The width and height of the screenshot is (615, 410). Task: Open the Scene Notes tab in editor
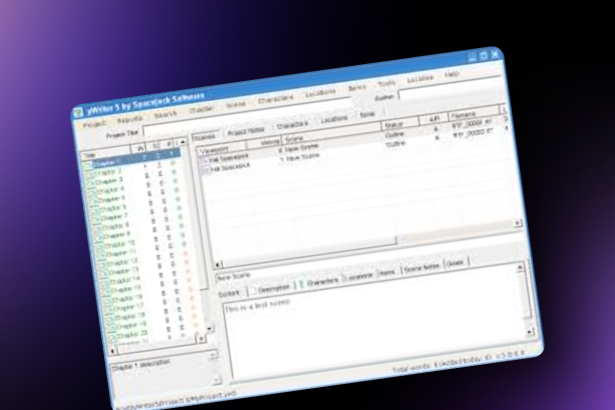[421, 269]
